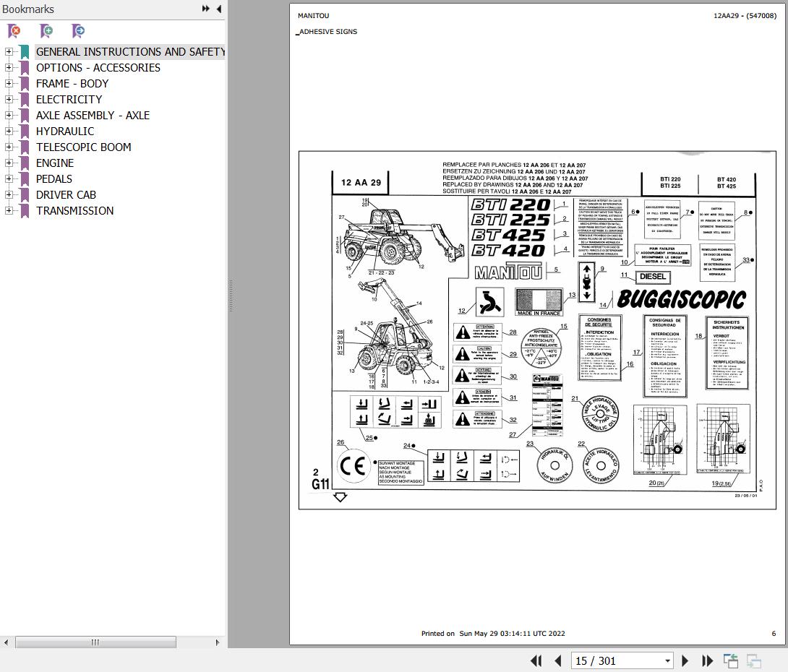Expand OPTIONS - ACCESSORIES bookmark node
Screen dimensions: 788x672
(9, 67)
